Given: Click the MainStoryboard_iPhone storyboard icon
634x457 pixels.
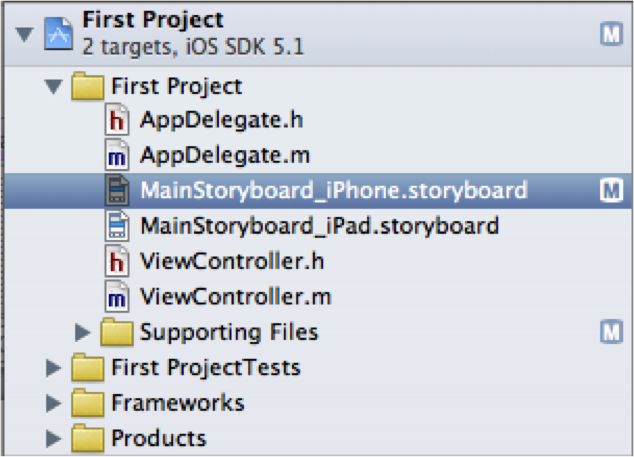Looking at the screenshot, I should (118, 190).
